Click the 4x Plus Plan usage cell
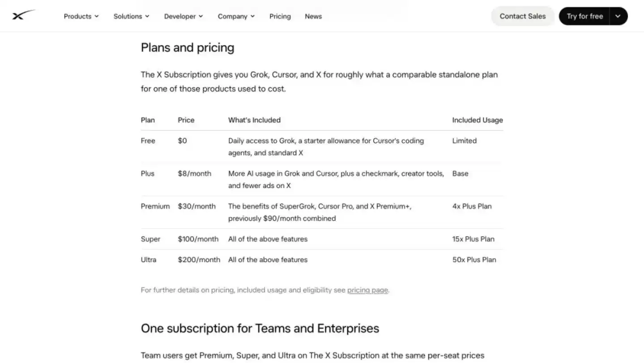This screenshot has width=644, height=363. [x=472, y=206]
